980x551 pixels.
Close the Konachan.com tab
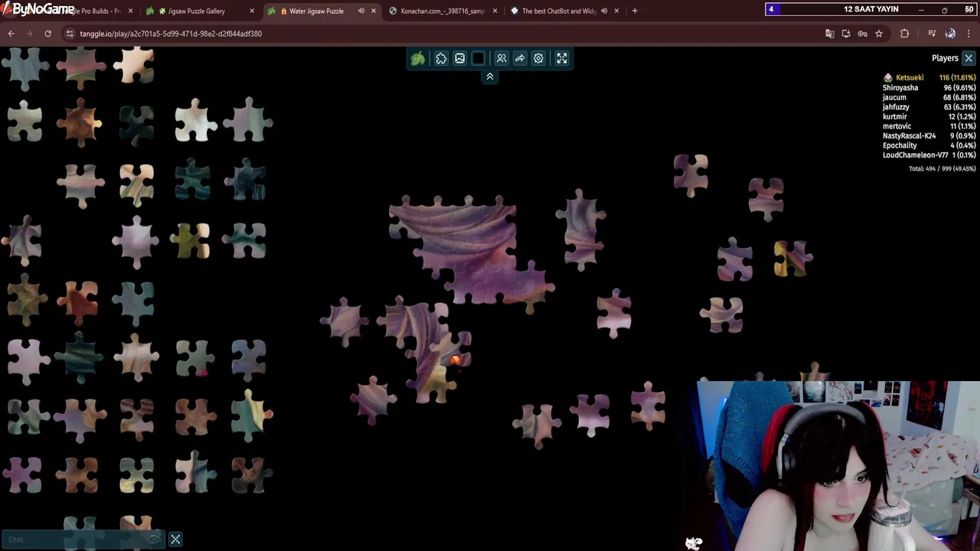coord(495,11)
